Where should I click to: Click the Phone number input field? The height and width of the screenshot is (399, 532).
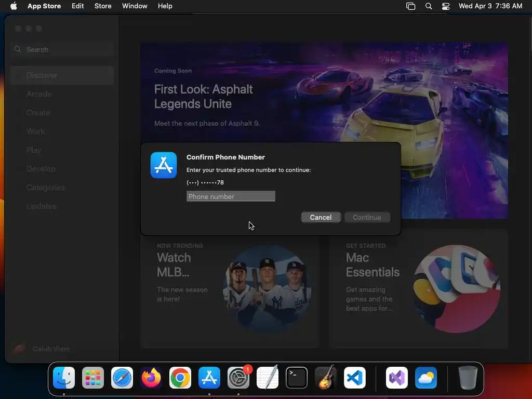231,196
